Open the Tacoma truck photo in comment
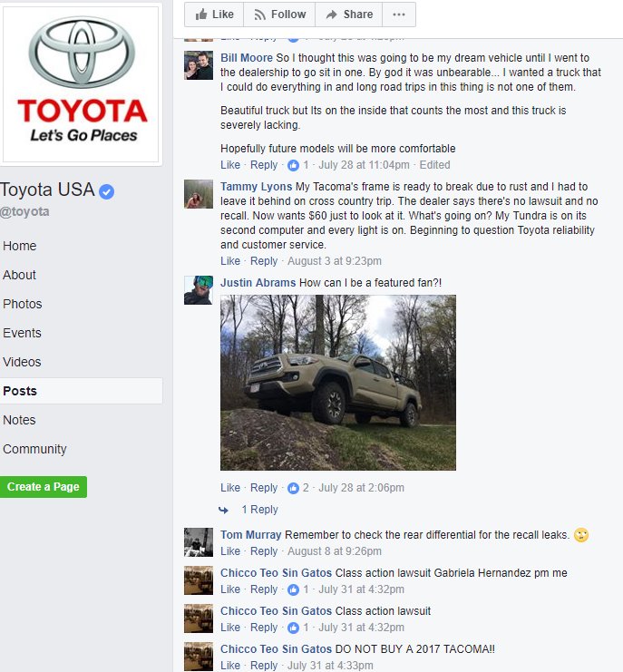The height and width of the screenshot is (672, 623). tap(338, 383)
